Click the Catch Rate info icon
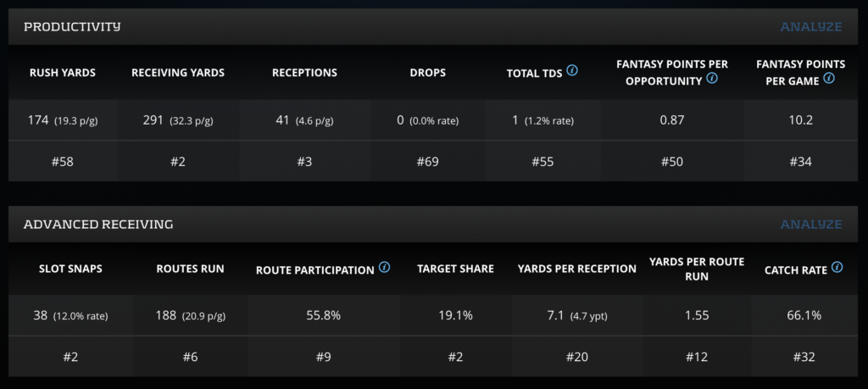The image size is (868, 389). click(837, 268)
